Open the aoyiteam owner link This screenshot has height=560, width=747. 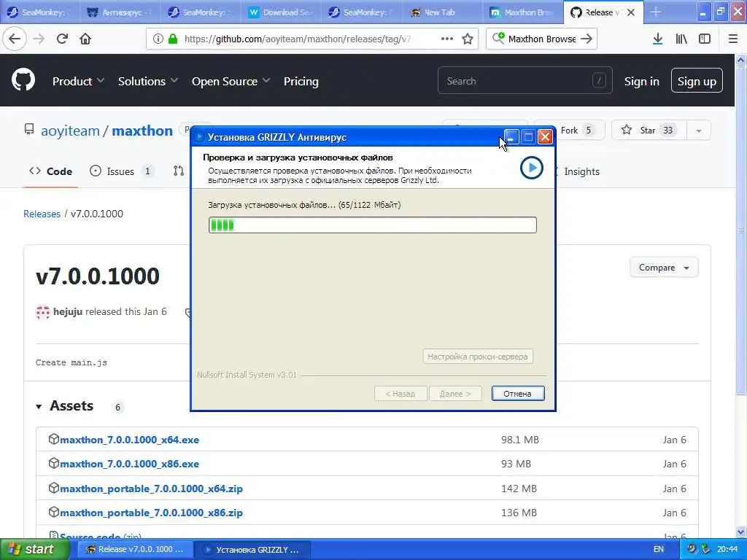70,131
